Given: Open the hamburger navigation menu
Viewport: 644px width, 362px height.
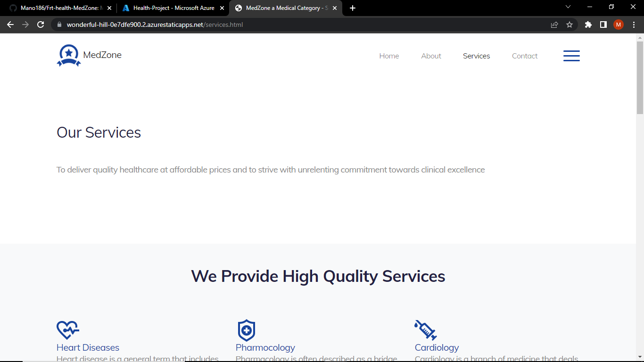Looking at the screenshot, I should (x=571, y=56).
